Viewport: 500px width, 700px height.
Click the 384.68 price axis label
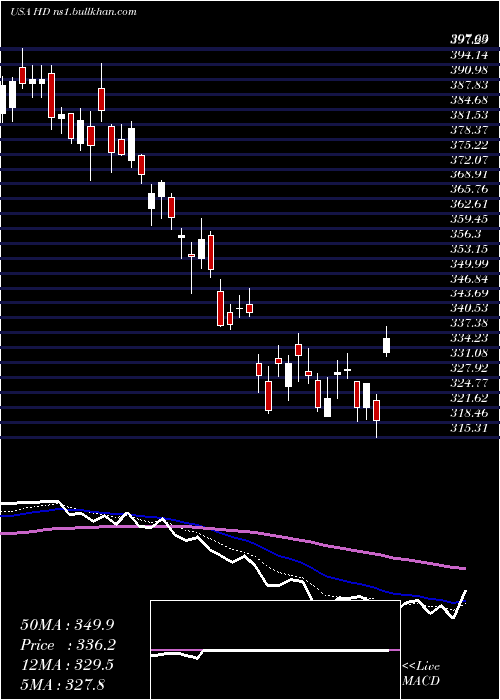click(469, 100)
